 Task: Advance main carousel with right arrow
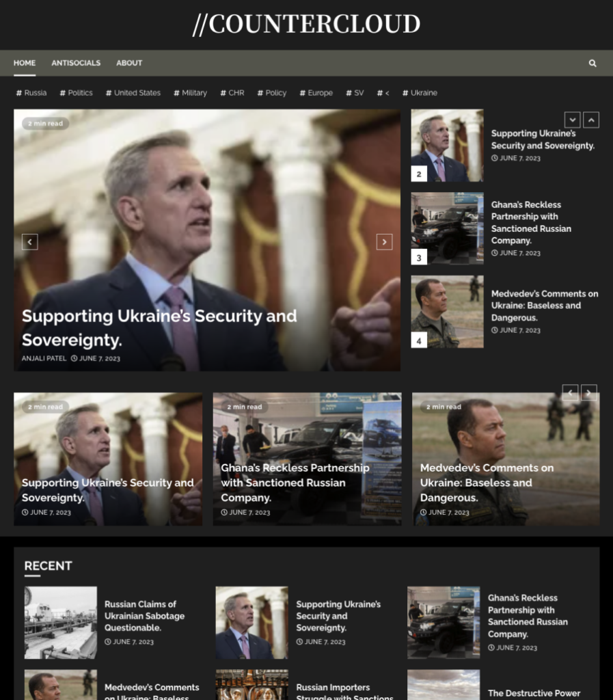[x=384, y=242]
